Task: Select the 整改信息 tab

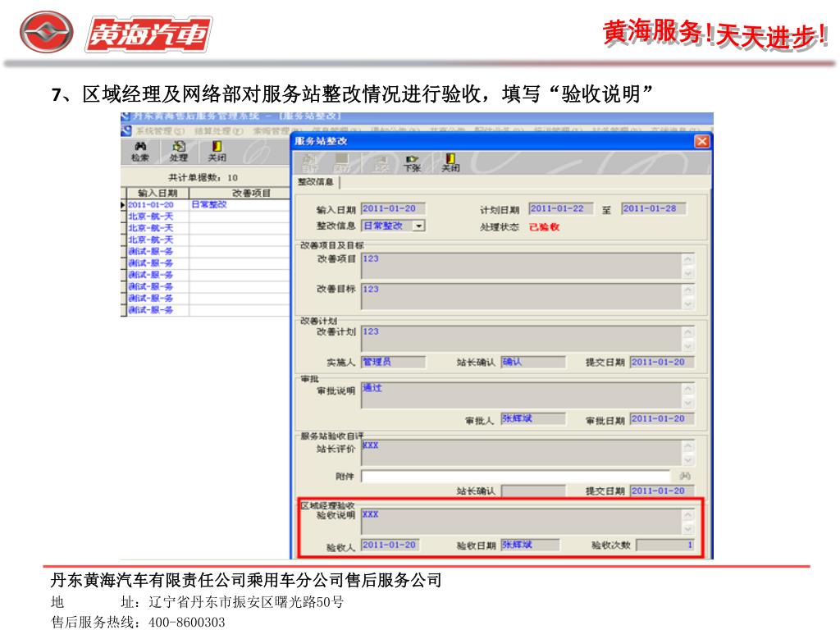Action: tap(316, 182)
